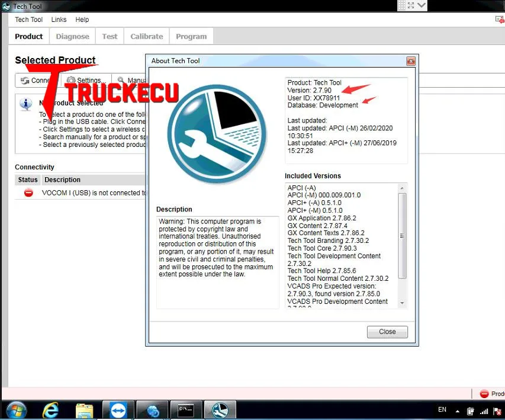Select the Status column header
Viewport: 505px width, 420px height.
point(28,179)
